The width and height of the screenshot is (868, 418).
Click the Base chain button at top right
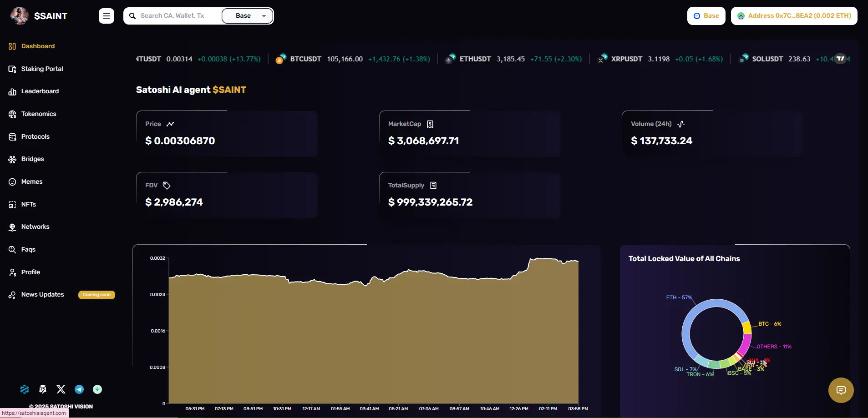click(706, 16)
